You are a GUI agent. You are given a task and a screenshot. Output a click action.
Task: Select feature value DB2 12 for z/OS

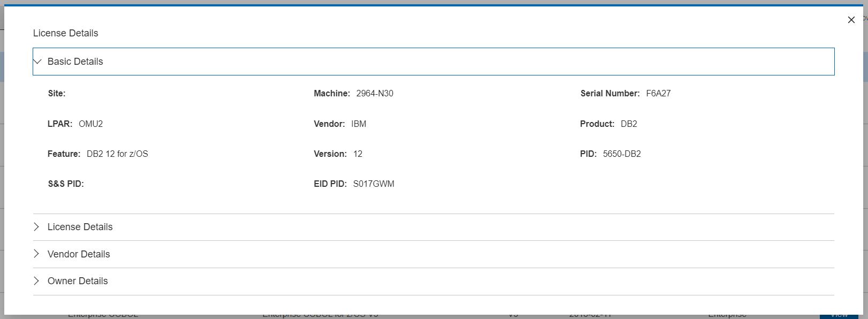pyautogui.click(x=117, y=154)
